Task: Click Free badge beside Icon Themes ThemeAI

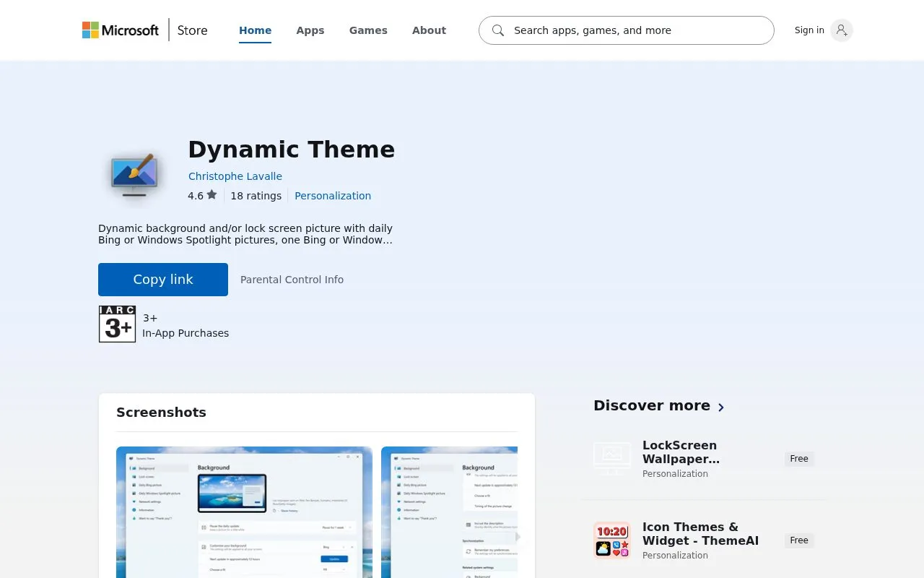Action: pos(799,540)
